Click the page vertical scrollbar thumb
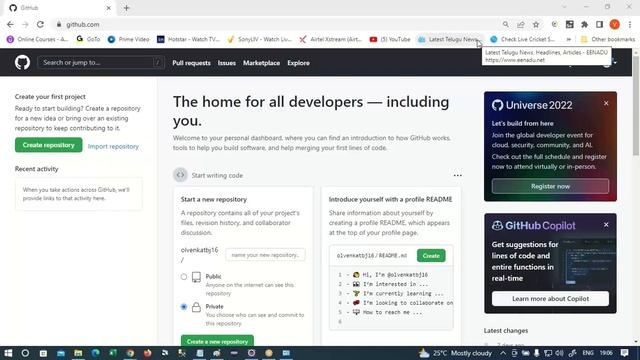This screenshot has height=360, width=640. click(636, 105)
